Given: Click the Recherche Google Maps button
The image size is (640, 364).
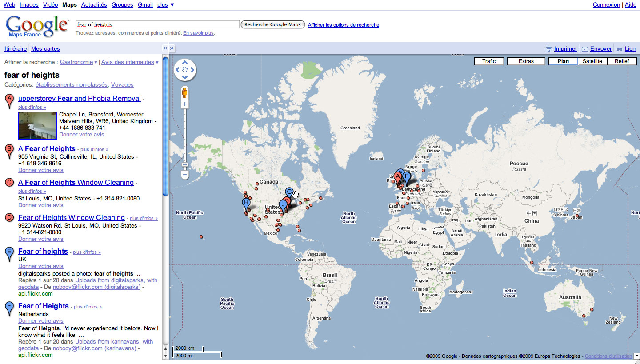Looking at the screenshot, I should point(272,24).
